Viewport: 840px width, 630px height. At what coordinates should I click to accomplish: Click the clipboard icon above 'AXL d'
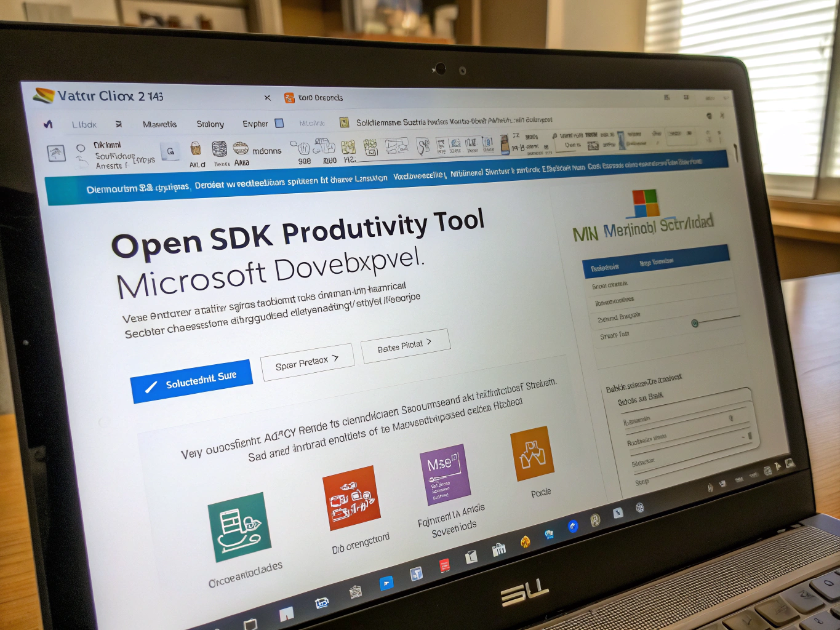click(196, 148)
